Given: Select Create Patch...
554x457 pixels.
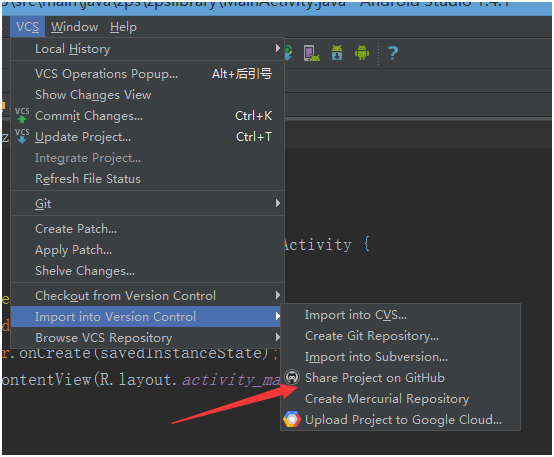Looking at the screenshot, I should [147, 229].
